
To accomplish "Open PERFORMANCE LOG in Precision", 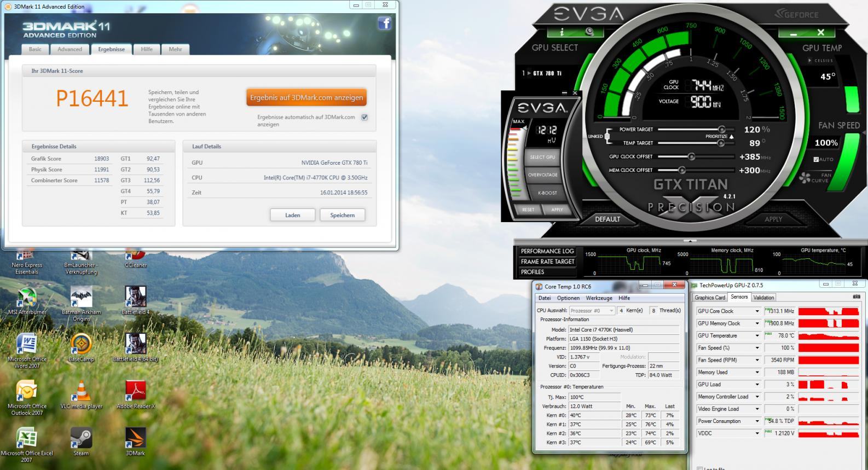I will 547,251.
